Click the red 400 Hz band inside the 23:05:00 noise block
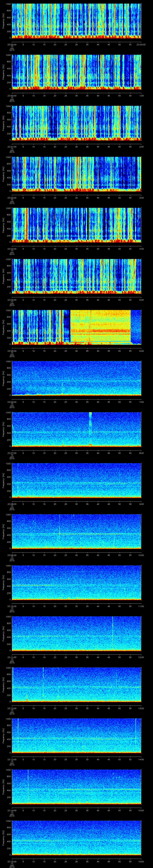The image size is (153, 868). [x=100, y=331]
